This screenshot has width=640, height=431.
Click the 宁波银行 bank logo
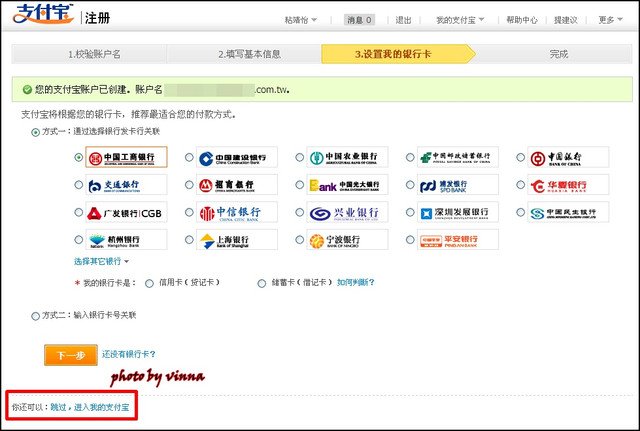tap(347, 240)
